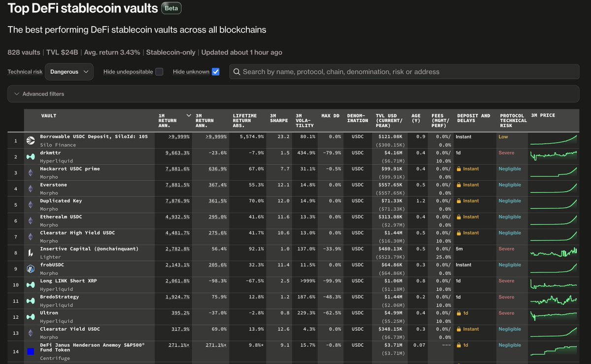
Task: Toggle the Hide undepositable checkbox
Action: coord(159,71)
